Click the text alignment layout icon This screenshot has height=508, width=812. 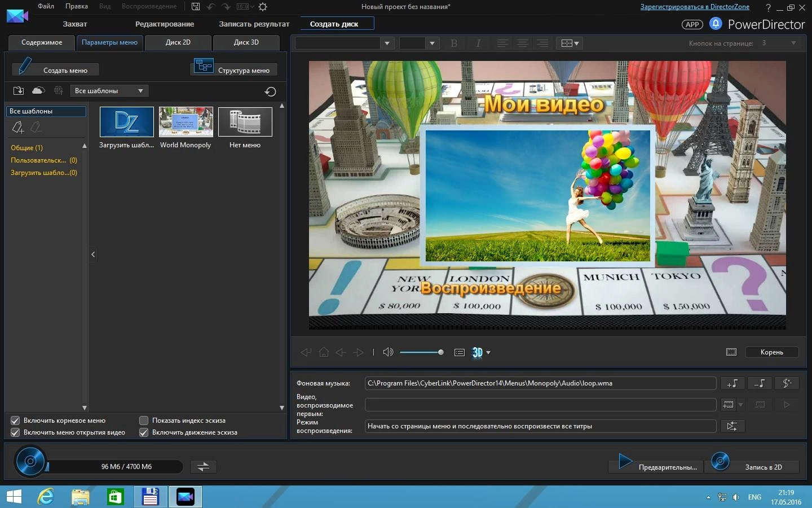[570, 43]
